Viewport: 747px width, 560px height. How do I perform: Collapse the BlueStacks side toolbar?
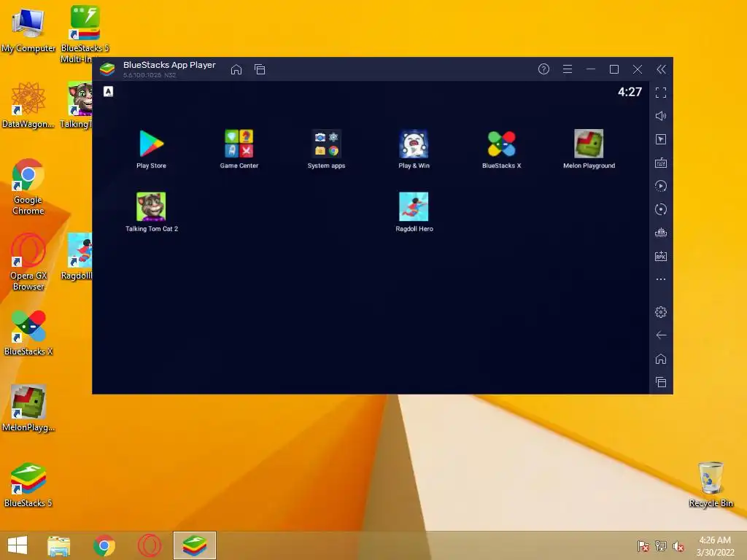point(661,69)
